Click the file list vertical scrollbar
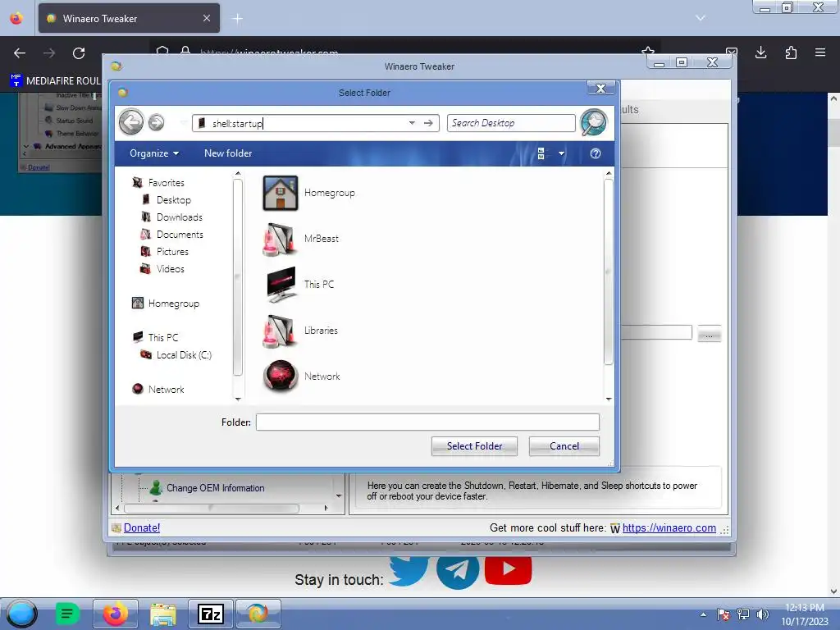This screenshot has height=630, width=840. (x=608, y=272)
